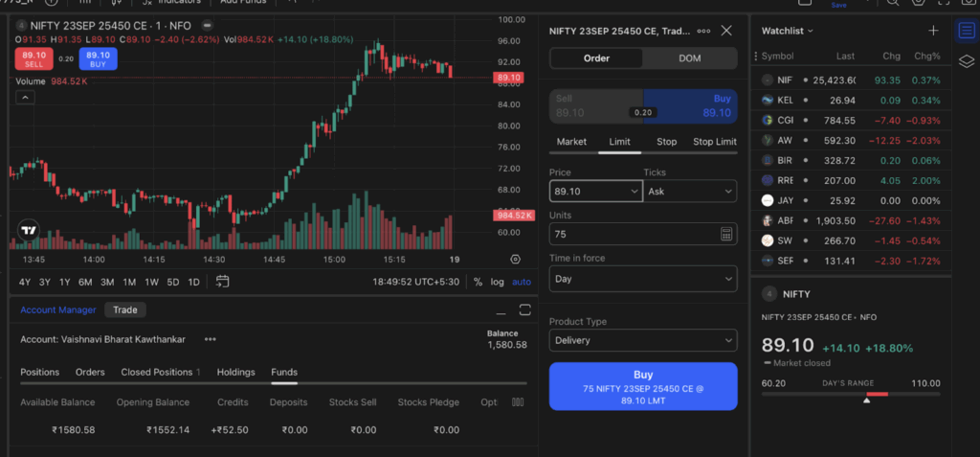Click the layers icon in right sidebar

966,62
